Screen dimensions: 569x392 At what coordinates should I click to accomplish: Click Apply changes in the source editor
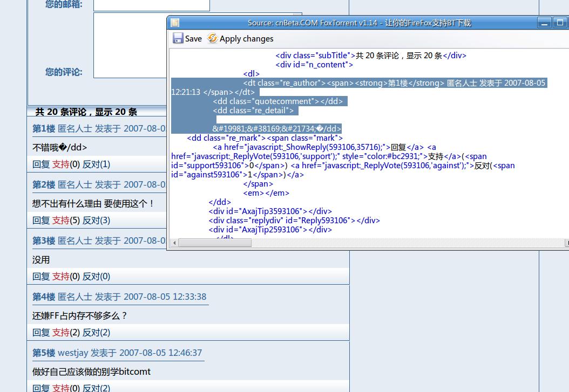pos(240,38)
